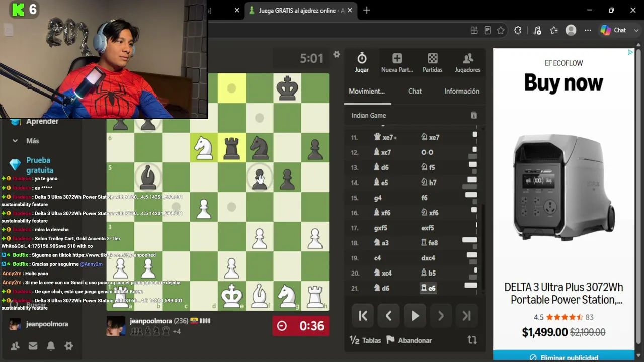
Task: Switch to the Información tab
Action: click(462, 91)
